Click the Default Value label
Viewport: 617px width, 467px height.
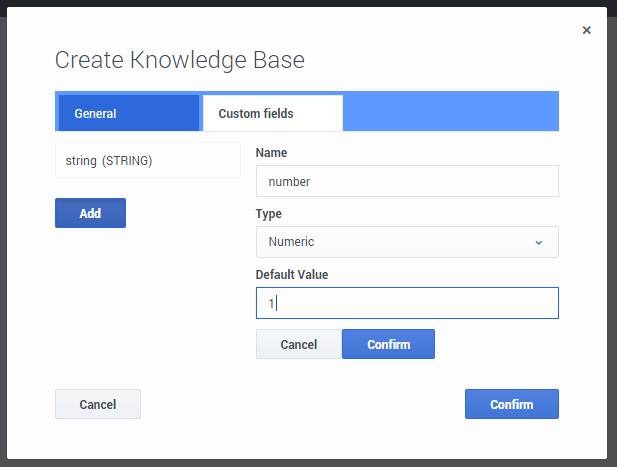[292, 274]
